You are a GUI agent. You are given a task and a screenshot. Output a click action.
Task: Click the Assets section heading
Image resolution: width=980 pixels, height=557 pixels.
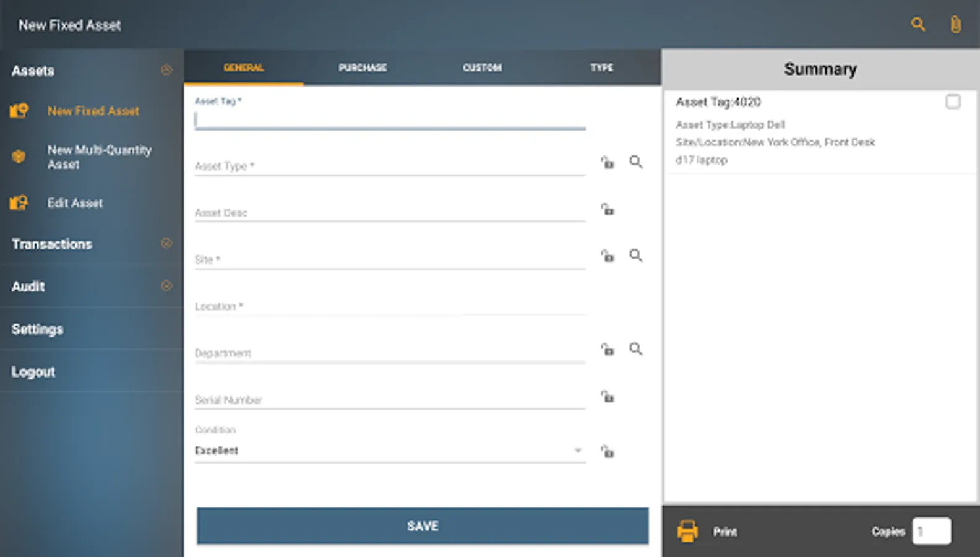click(x=33, y=71)
